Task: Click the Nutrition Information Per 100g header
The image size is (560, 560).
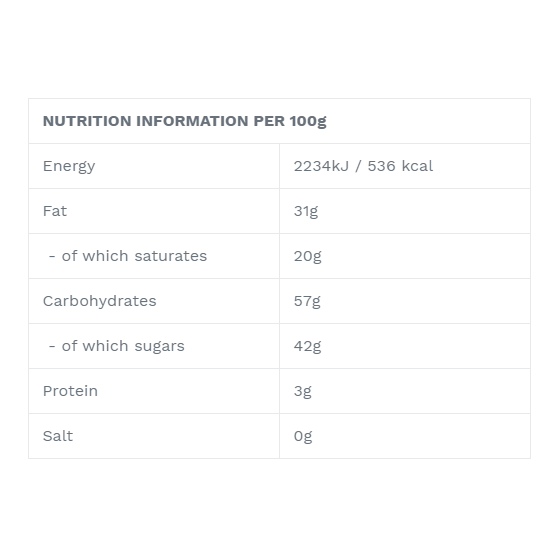Action: click(x=184, y=121)
